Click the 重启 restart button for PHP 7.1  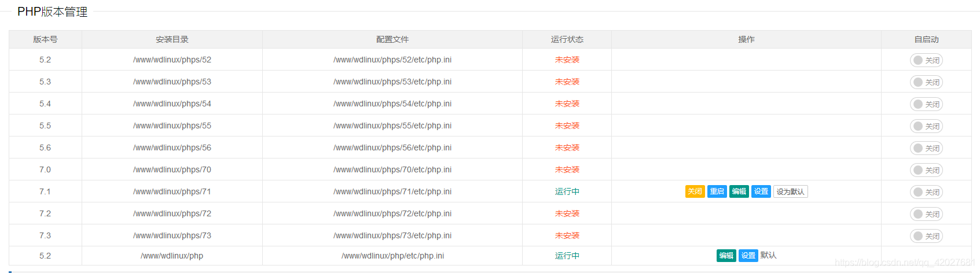point(717,191)
